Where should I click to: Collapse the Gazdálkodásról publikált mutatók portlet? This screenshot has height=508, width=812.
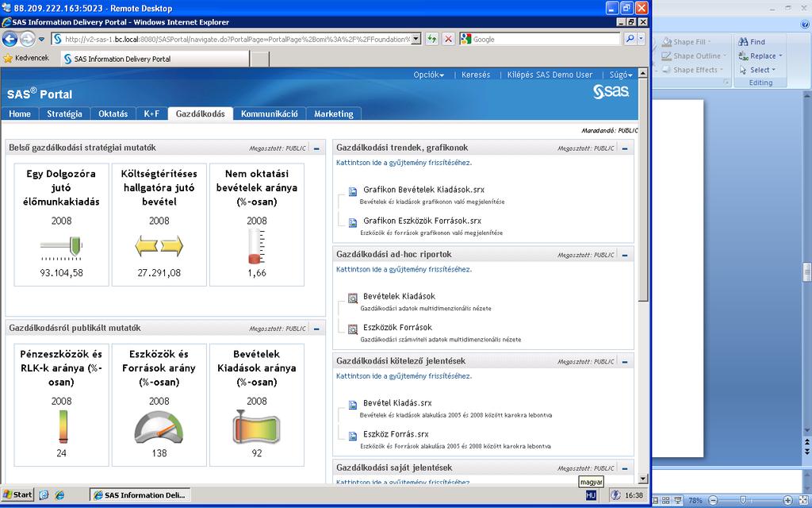pos(316,329)
